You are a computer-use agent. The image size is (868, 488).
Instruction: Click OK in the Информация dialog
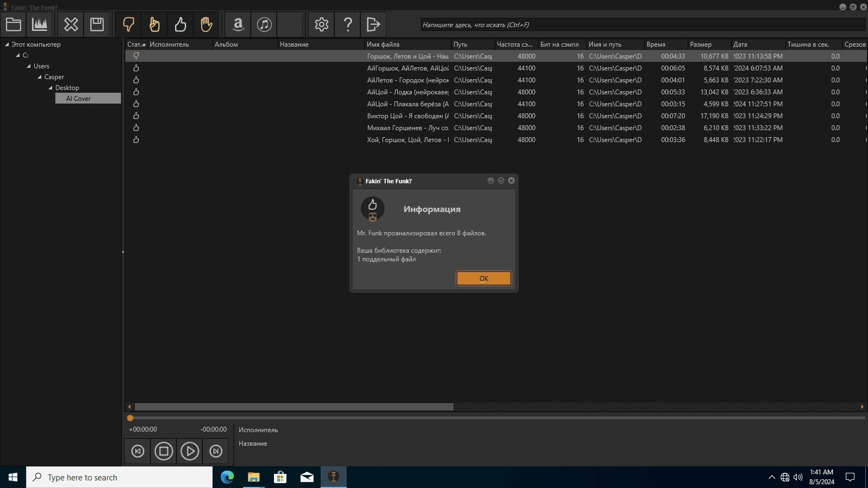tap(484, 278)
